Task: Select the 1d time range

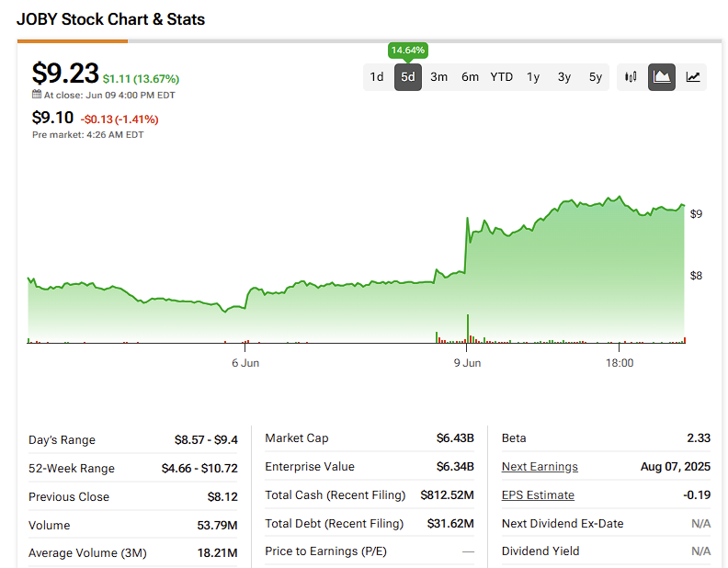Action: tap(377, 77)
